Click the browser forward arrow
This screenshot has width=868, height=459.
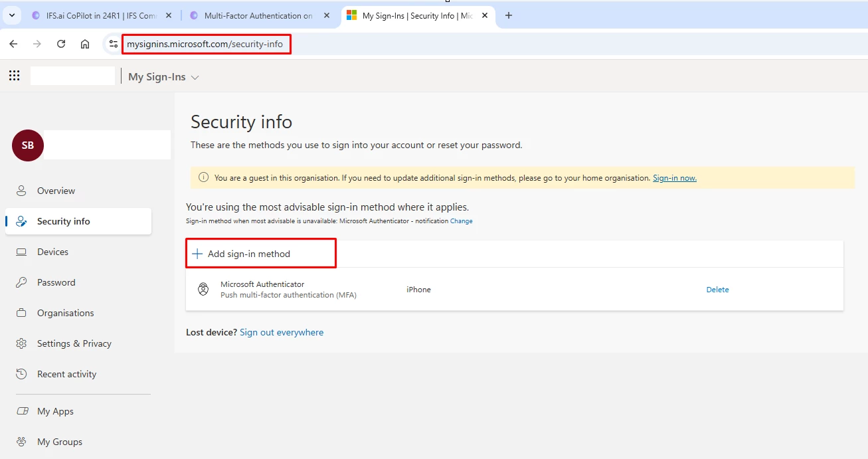tap(37, 44)
